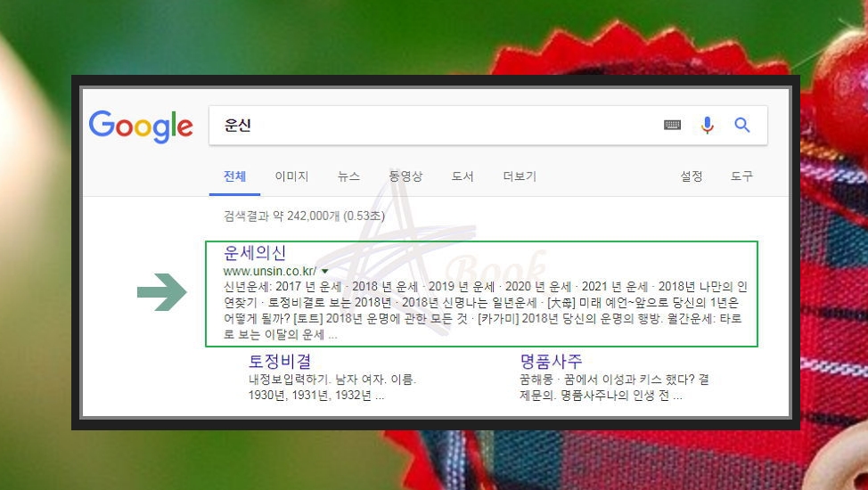Click 꿈해몽 description under 명품사주

[x=614, y=380]
